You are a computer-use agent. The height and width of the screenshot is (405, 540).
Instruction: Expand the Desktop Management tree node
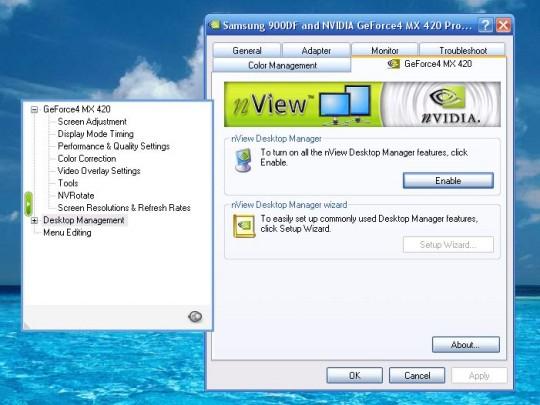(34, 220)
